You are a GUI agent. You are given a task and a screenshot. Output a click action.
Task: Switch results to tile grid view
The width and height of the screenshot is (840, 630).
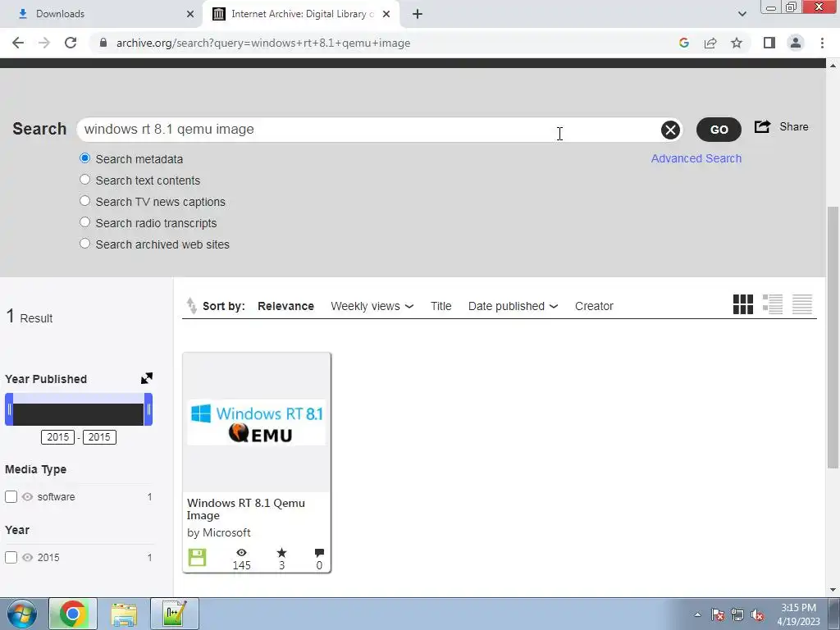click(743, 304)
